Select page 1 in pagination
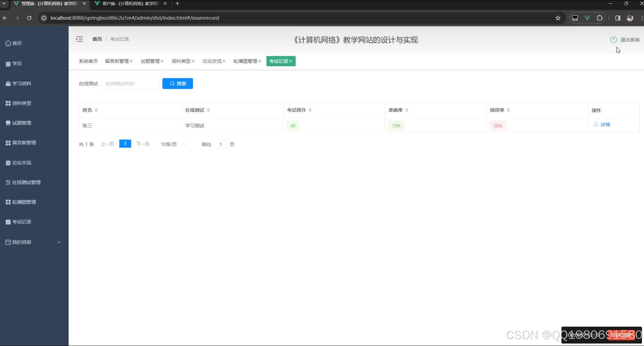 pyautogui.click(x=125, y=144)
